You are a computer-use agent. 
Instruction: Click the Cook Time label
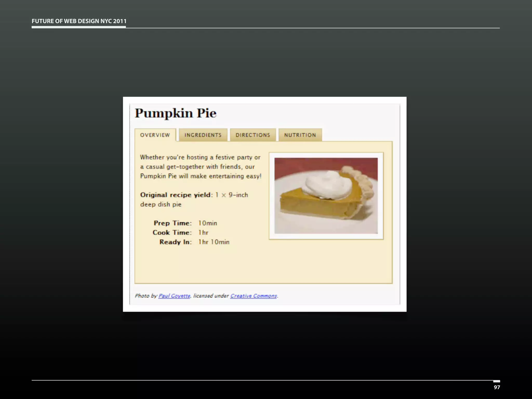point(172,232)
